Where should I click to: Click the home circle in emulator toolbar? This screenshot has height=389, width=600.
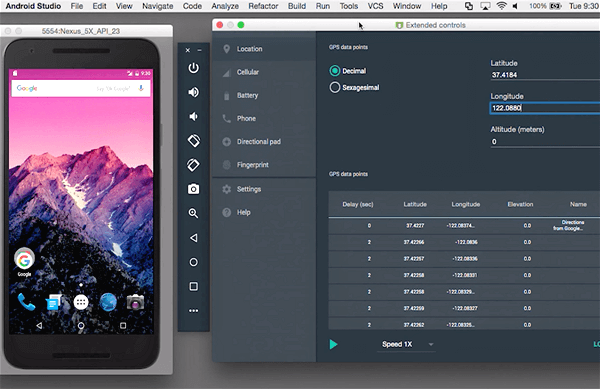coord(194,262)
